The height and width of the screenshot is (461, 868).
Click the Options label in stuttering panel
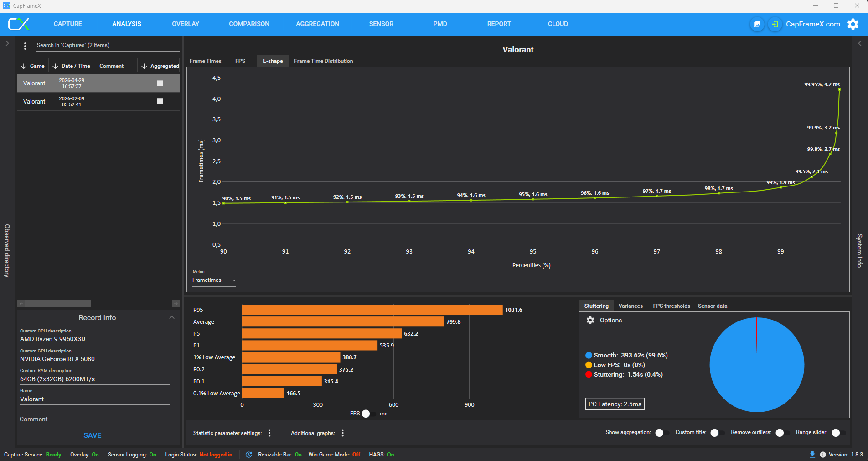(x=611, y=320)
